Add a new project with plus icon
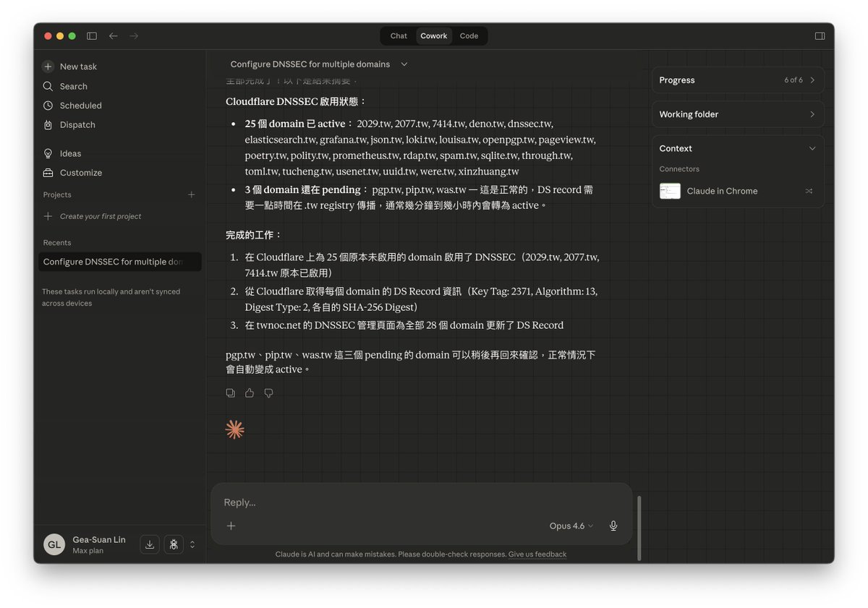Image resolution: width=868 pixels, height=608 pixels. click(192, 194)
